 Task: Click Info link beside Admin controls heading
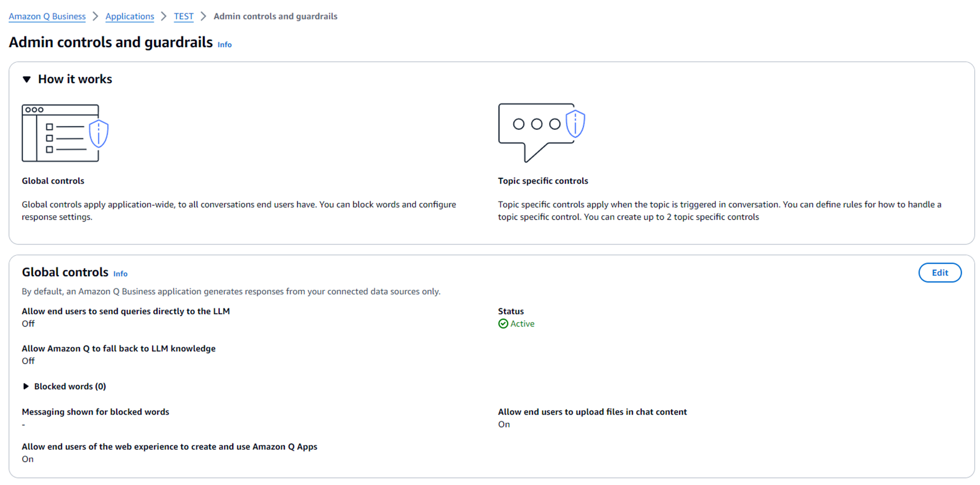(x=224, y=45)
